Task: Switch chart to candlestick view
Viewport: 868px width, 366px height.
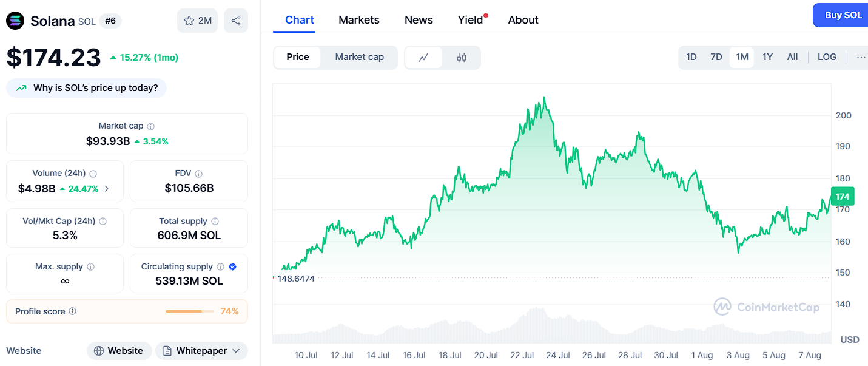Action: click(461, 57)
